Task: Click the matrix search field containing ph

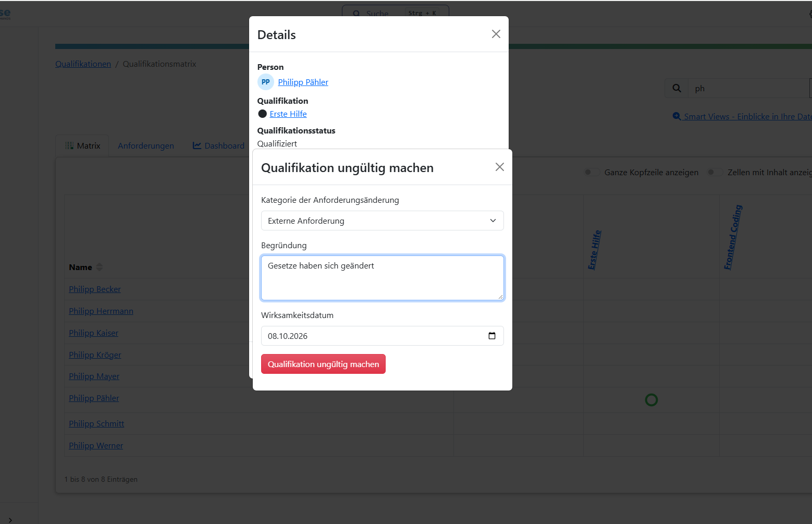Action: pyautogui.click(x=749, y=88)
